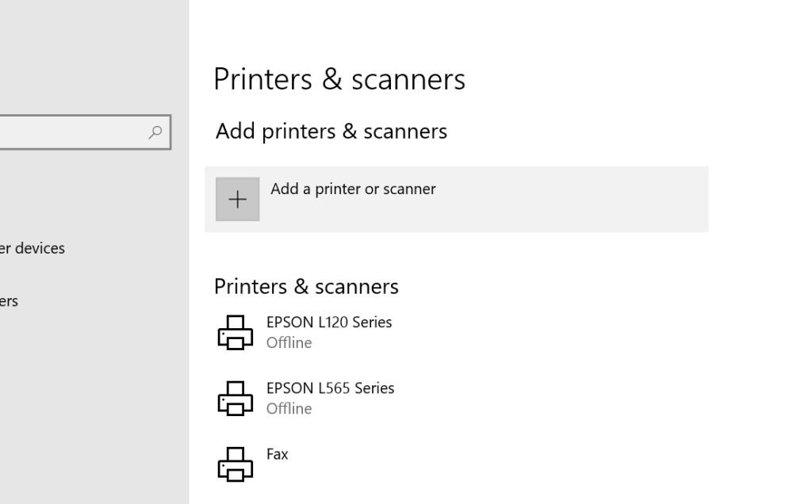Click the blank sidebar area below the 'ers' item

(x=87, y=396)
